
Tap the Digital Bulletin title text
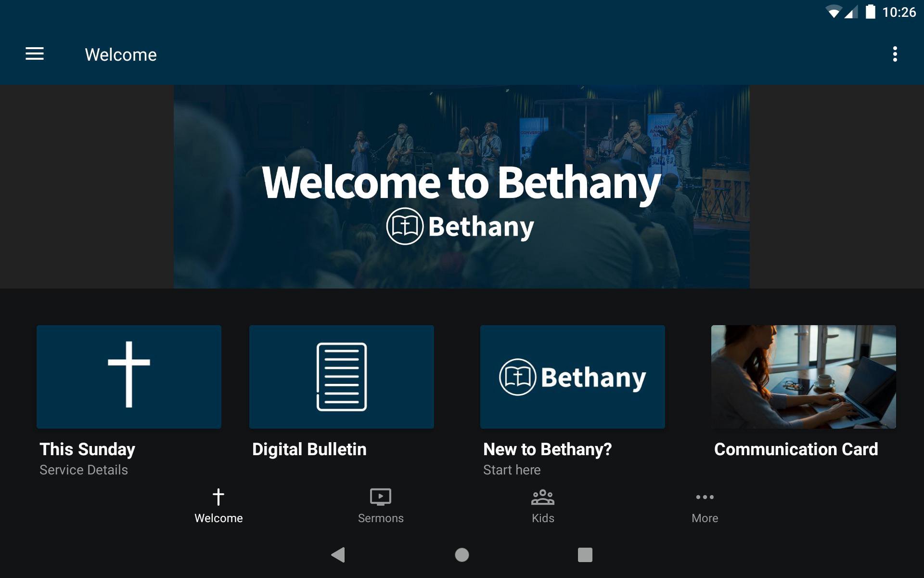point(309,449)
